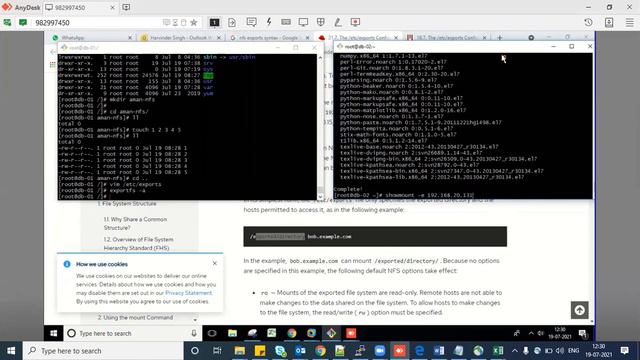Click left terminal window vertical scrollbar
The width and height of the screenshot is (640, 360).
320,127
